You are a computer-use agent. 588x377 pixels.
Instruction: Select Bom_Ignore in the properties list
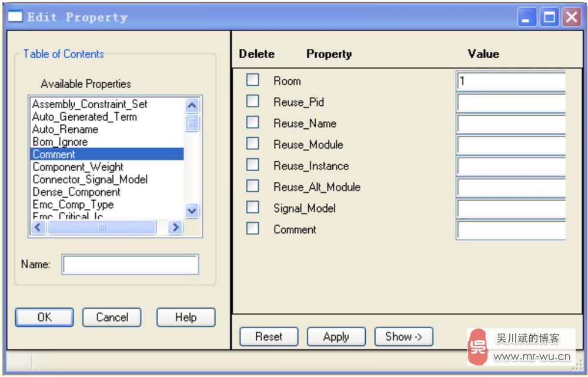point(106,142)
